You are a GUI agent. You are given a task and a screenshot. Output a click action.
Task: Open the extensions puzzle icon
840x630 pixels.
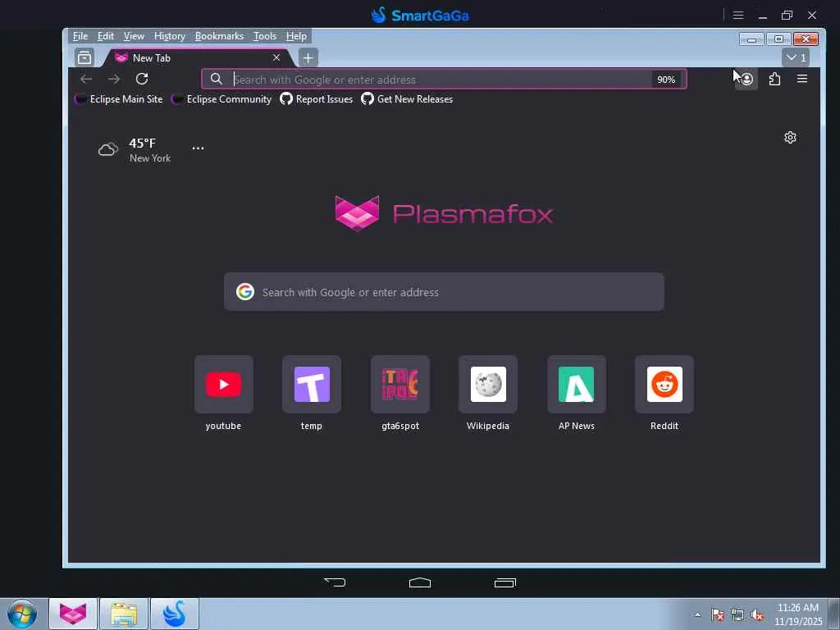[774, 80]
